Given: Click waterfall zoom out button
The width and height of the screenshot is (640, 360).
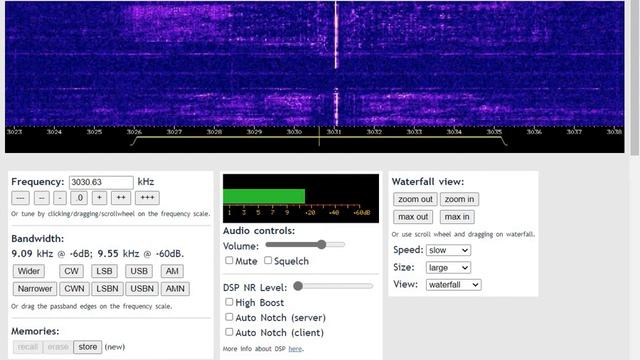Looking at the screenshot, I should (x=415, y=199).
